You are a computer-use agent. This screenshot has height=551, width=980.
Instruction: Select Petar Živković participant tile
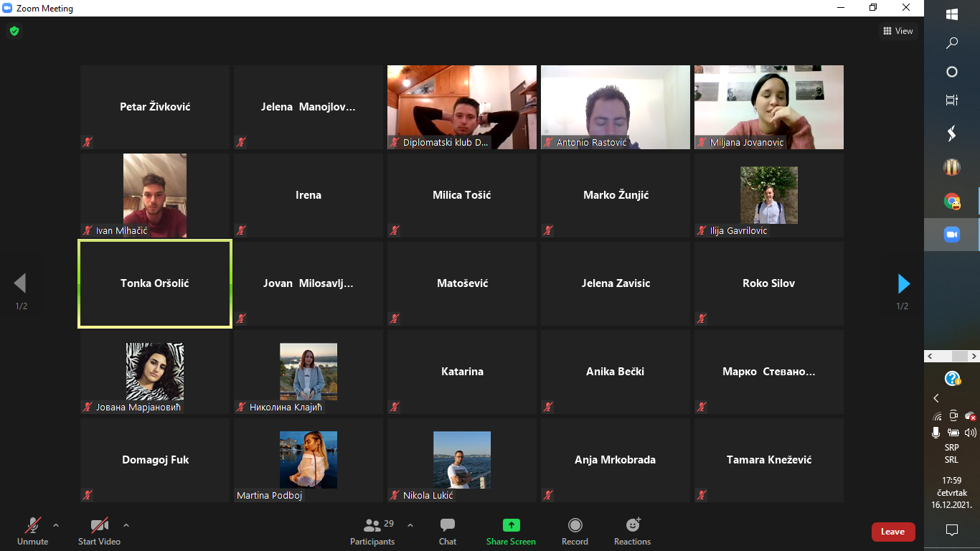coord(155,107)
